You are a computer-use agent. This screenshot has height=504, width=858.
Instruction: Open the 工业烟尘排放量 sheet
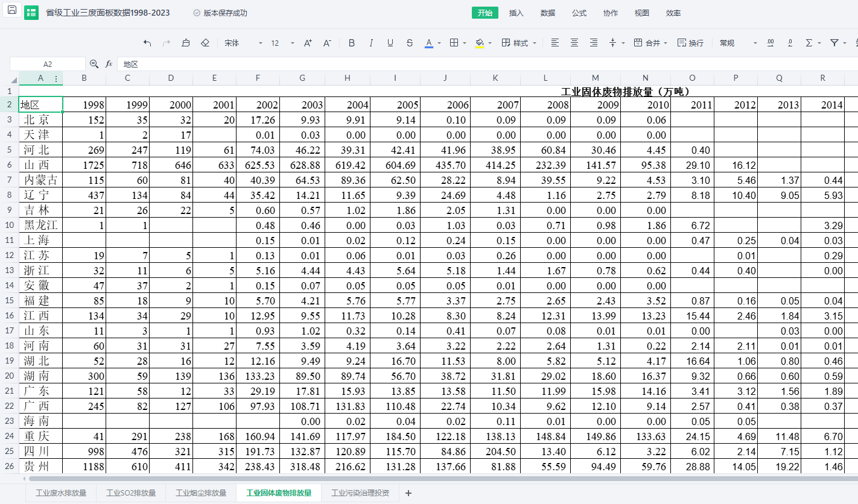pos(201,493)
